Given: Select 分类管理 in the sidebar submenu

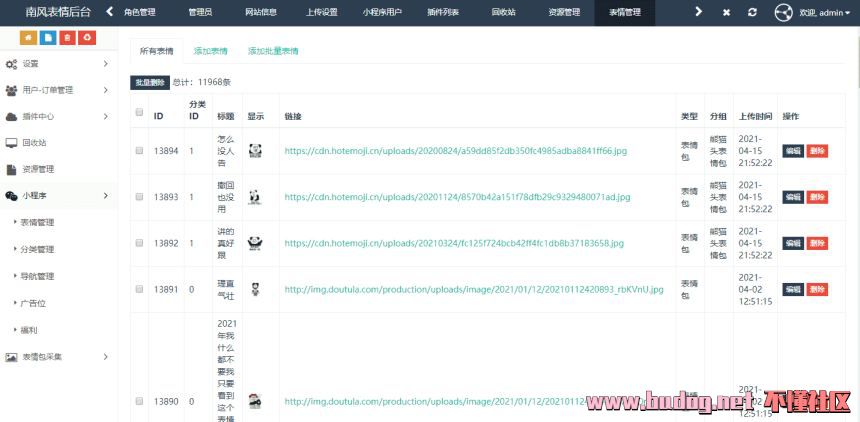Looking at the screenshot, I should [x=37, y=249].
